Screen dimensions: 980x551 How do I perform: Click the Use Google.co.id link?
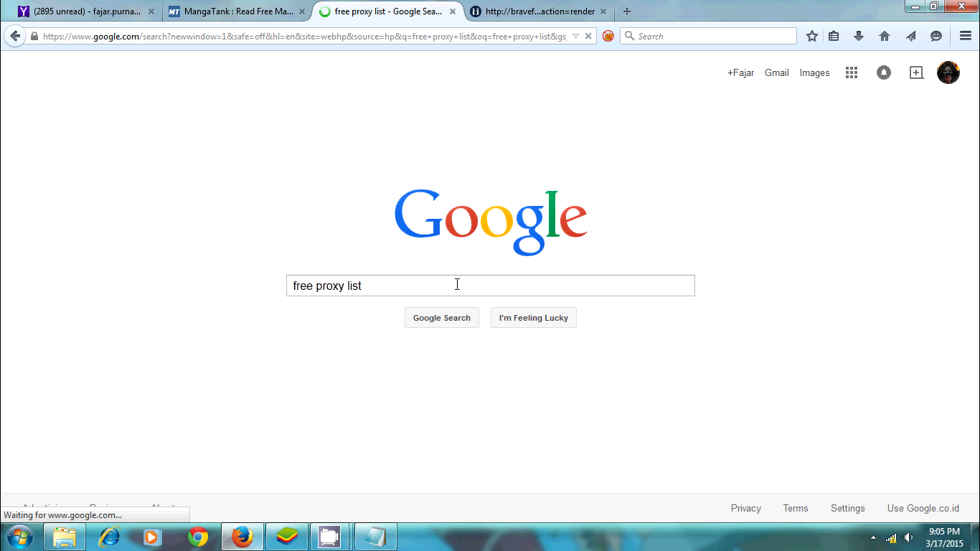(x=923, y=508)
